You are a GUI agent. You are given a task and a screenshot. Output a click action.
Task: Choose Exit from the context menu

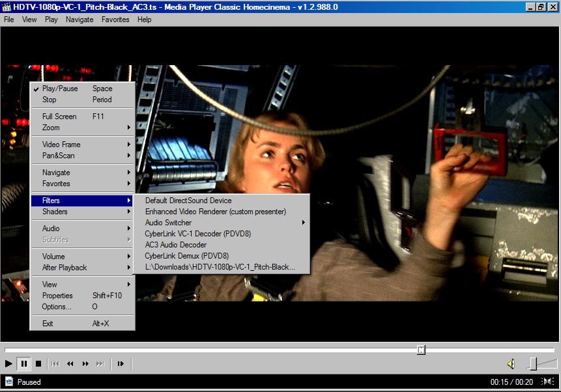pos(48,324)
